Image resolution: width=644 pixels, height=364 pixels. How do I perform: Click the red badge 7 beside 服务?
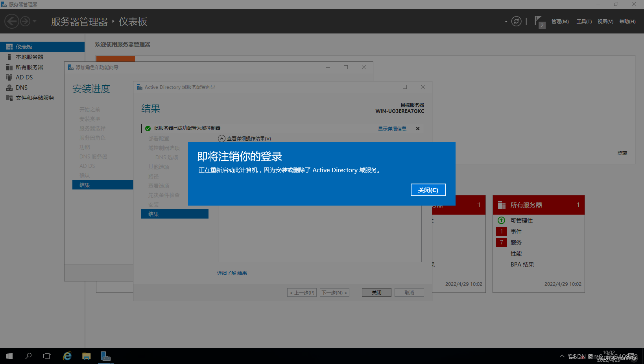pyautogui.click(x=501, y=242)
